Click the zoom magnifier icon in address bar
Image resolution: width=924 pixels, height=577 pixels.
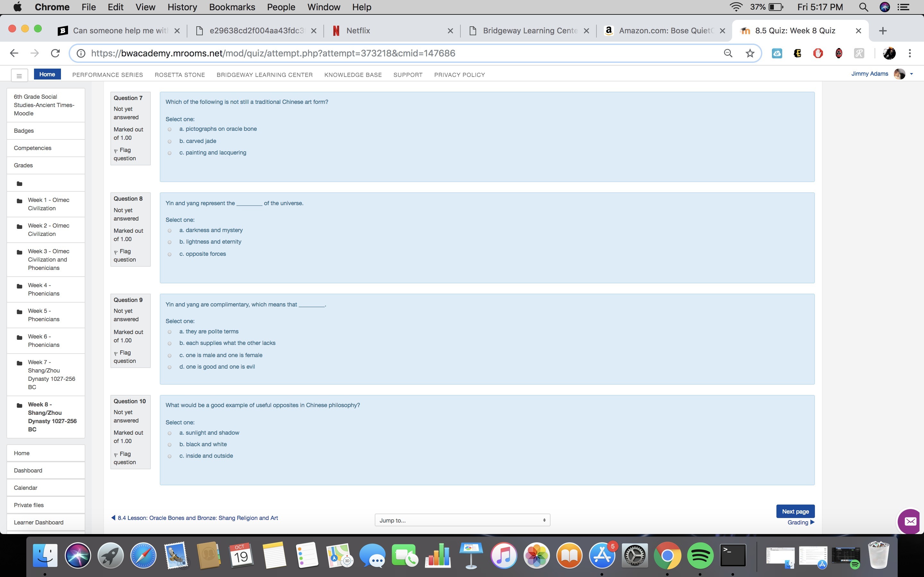[728, 54]
